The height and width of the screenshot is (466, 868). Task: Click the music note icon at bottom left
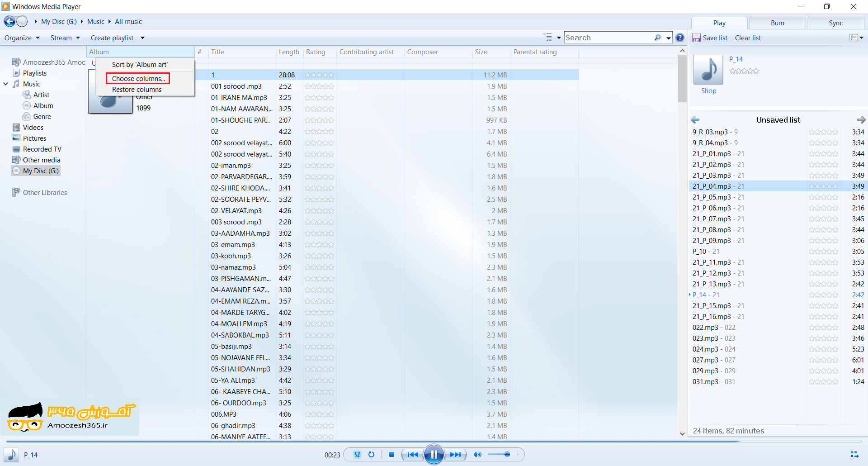11,455
